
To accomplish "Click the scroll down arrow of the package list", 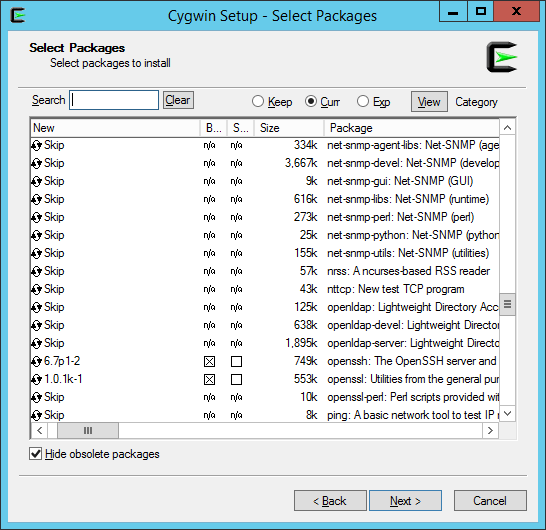I will click(x=507, y=414).
